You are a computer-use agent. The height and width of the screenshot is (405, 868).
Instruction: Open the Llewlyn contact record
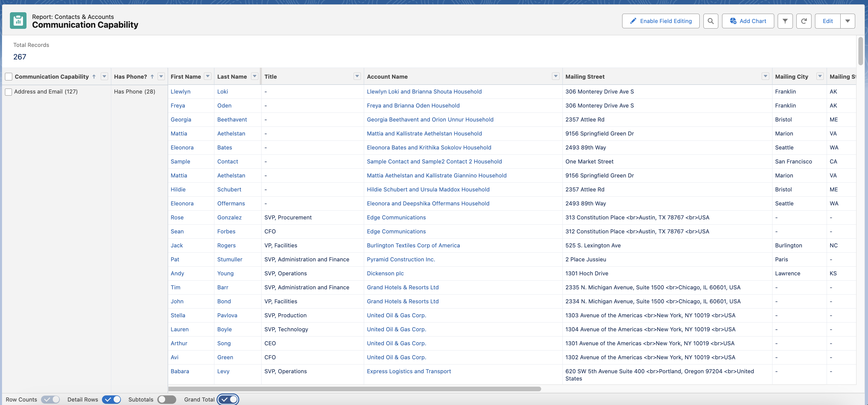pyautogui.click(x=180, y=91)
